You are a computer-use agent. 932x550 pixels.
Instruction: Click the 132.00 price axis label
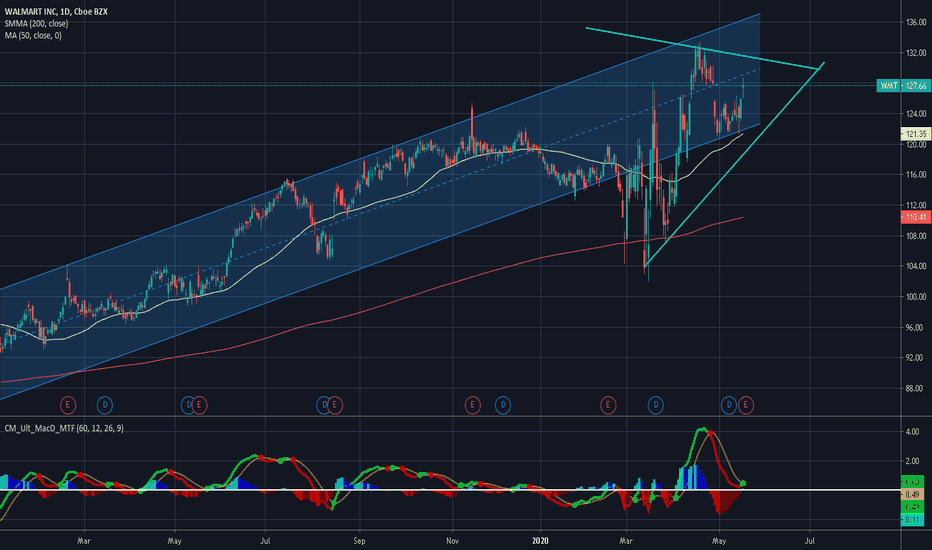[x=916, y=53]
